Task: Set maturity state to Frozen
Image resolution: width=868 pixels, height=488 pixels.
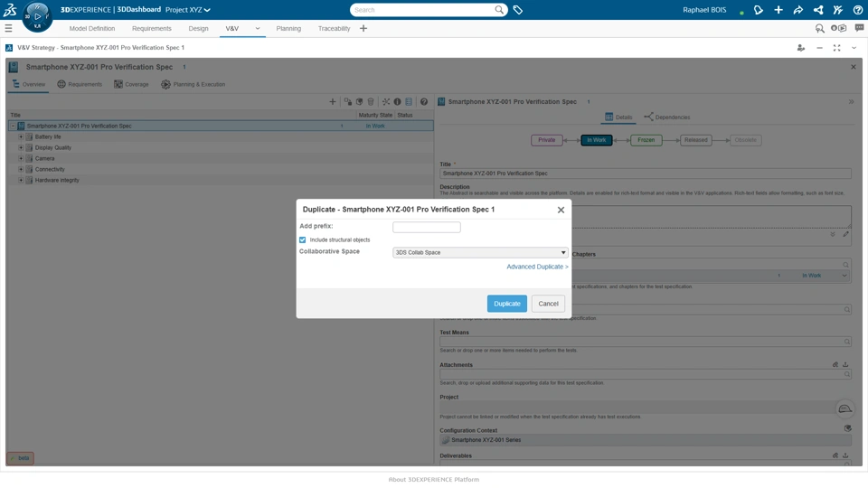Action: pos(646,140)
